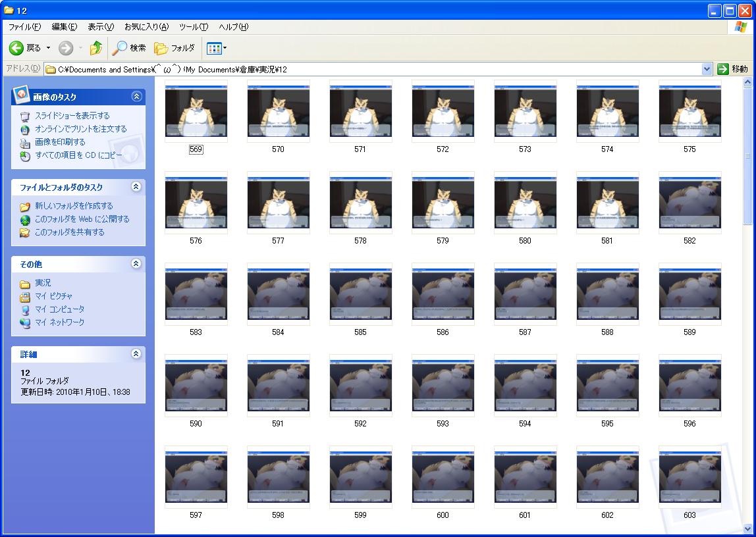Collapse the ファイルとフォルダのタスク panel
This screenshot has width=756, height=537.
tap(136, 186)
